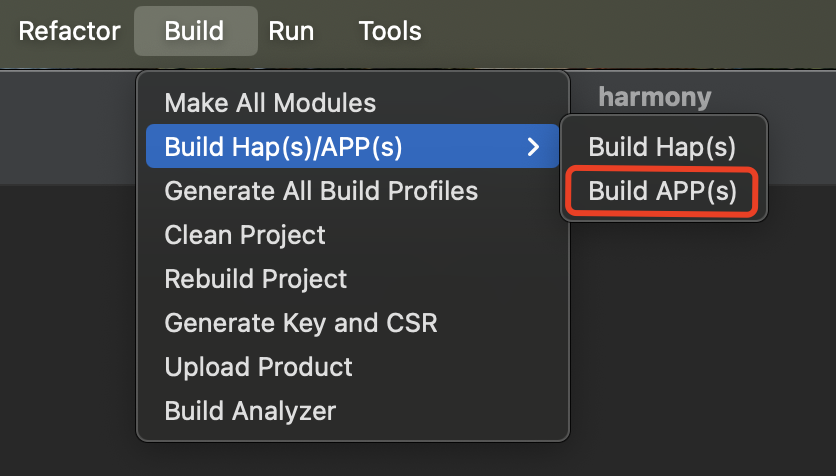Click the harmony label
The image size is (836, 476).
click(655, 97)
